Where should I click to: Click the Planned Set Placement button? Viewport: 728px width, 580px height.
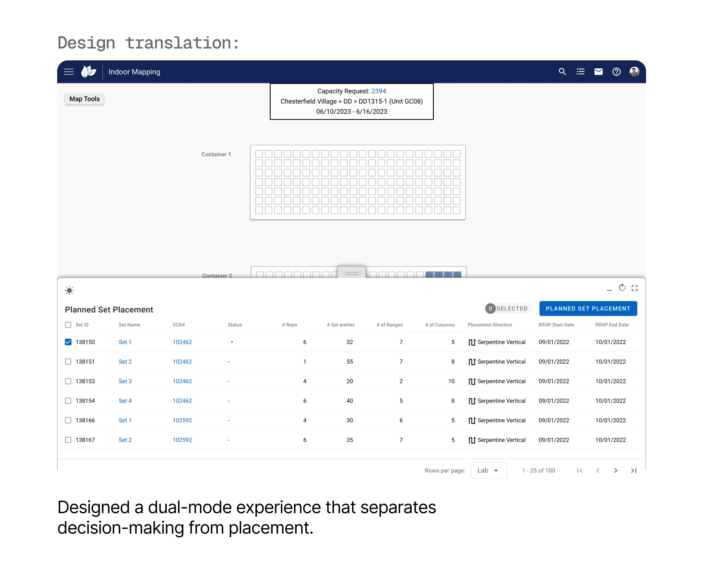click(588, 309)
